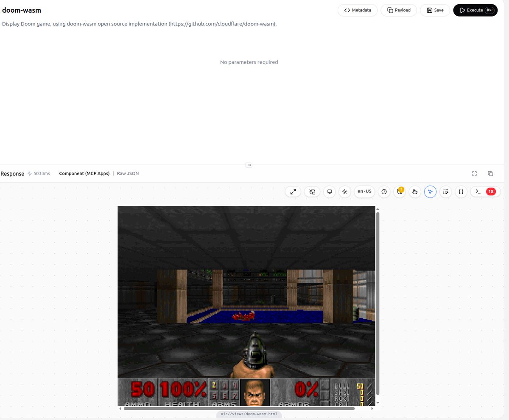
Task: Click the pistol in the Doom view
Action: click(255, 355)
